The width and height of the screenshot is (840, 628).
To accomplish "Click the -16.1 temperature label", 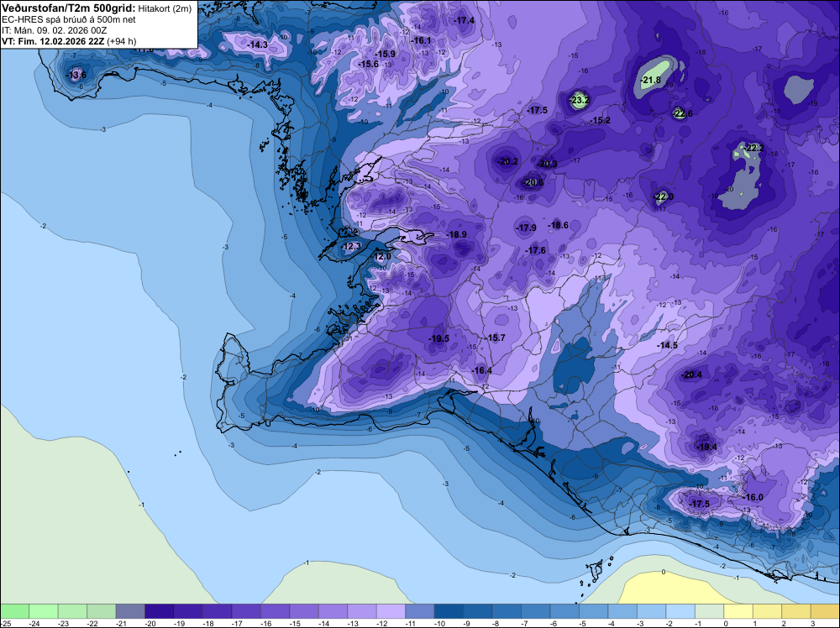I will [x=421, y=40].
